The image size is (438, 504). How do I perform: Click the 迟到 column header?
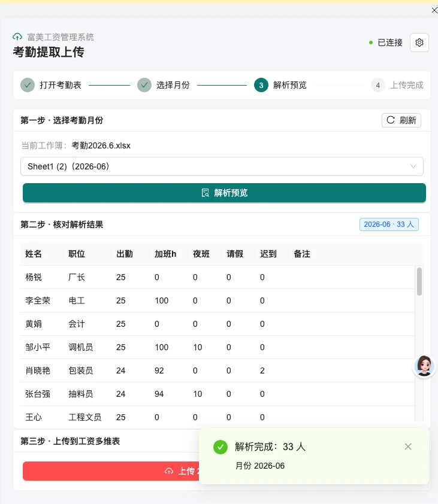[x=268, y=254]
